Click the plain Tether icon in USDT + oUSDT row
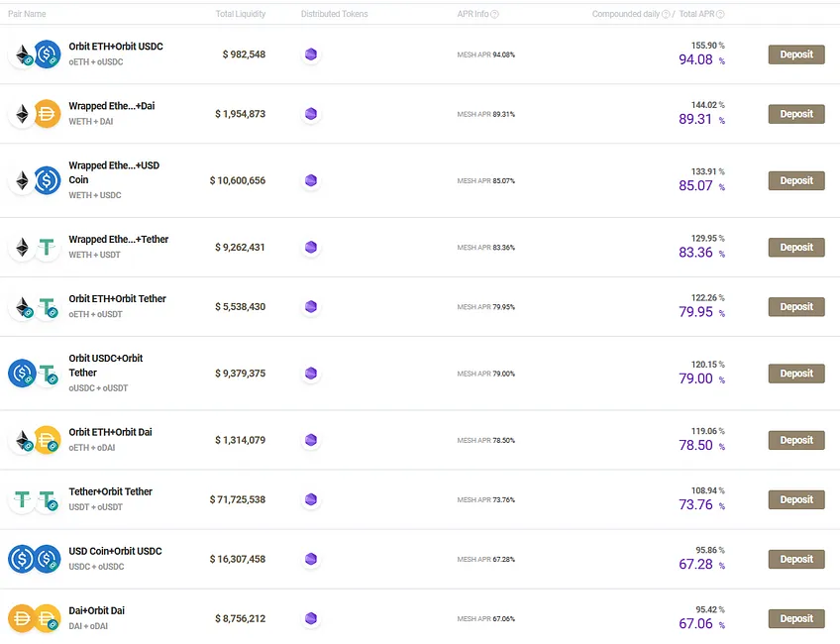Viewport: 840px width, 644px height. (23, 499)
